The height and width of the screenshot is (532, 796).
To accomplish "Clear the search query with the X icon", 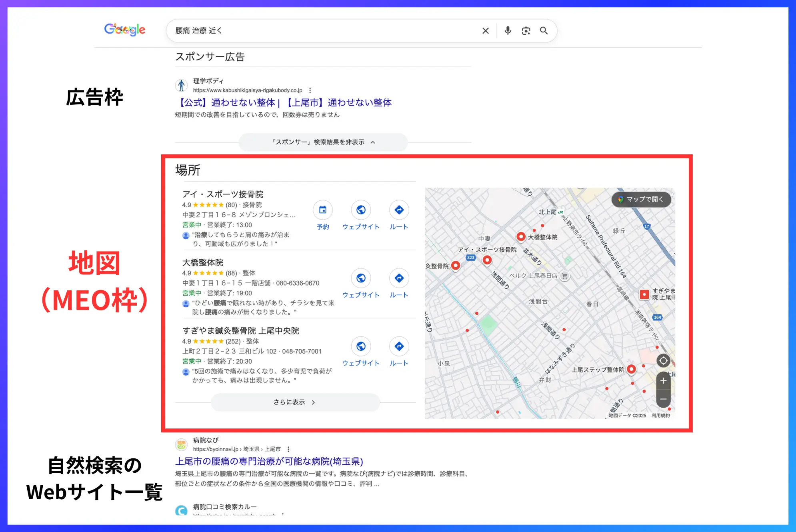I will coord(485,30).
